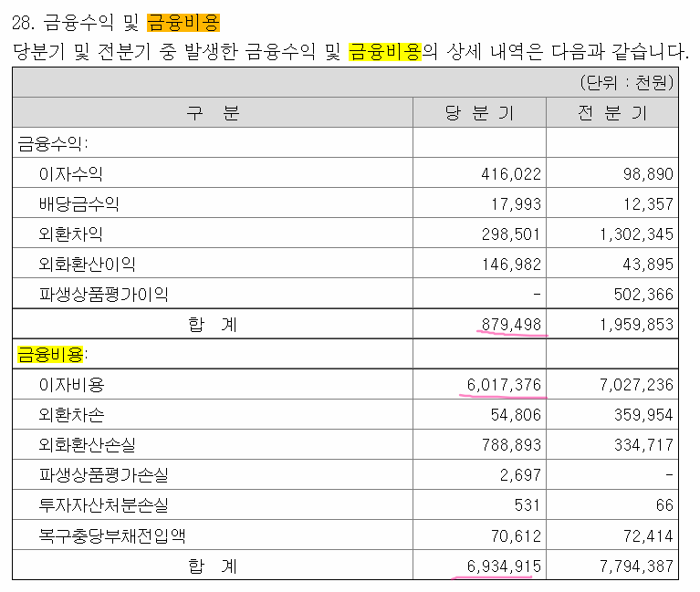Select 배당금수익 prior quarter value 12,357

click(x=648, y=204)
